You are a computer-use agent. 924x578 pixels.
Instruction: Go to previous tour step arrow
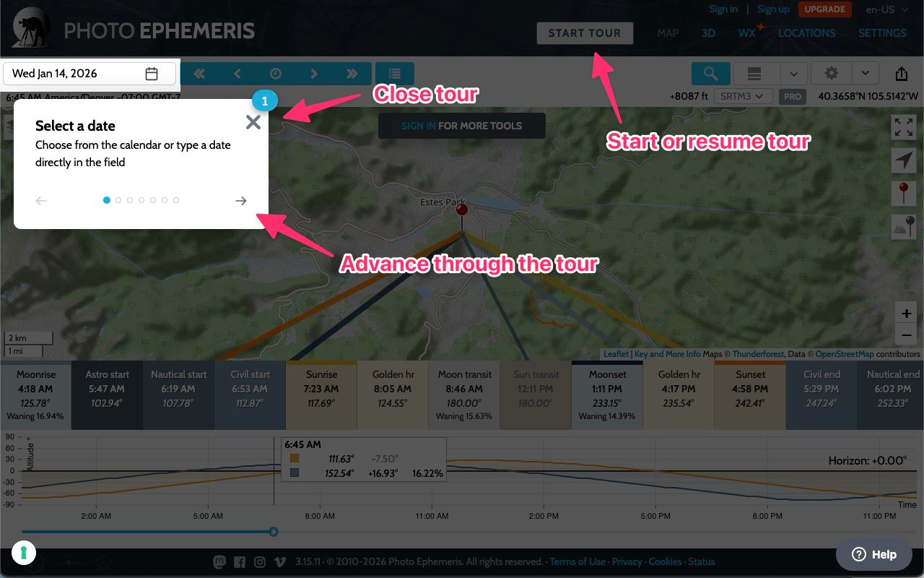(41, 201)
